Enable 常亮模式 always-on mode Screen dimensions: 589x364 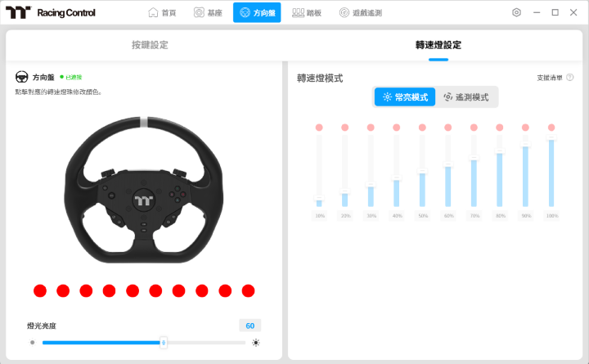(405, 97)
